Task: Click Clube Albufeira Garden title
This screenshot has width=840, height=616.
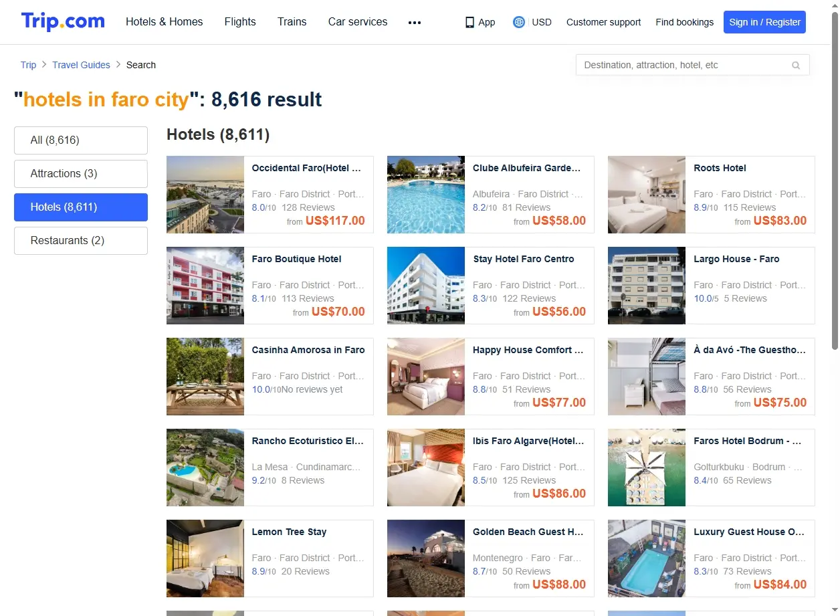Action: [527, 168]
